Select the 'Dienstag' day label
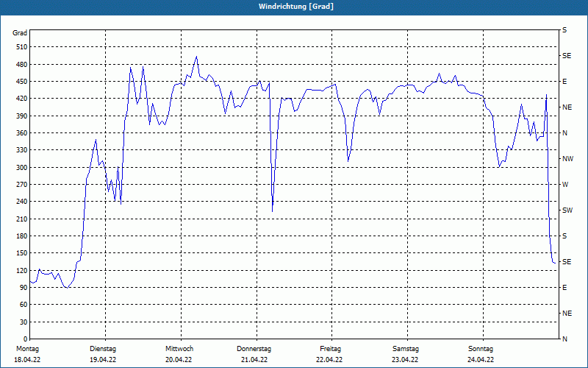This screenshot has height=368, width=588. pyautogui.click(x=103, y=349)
